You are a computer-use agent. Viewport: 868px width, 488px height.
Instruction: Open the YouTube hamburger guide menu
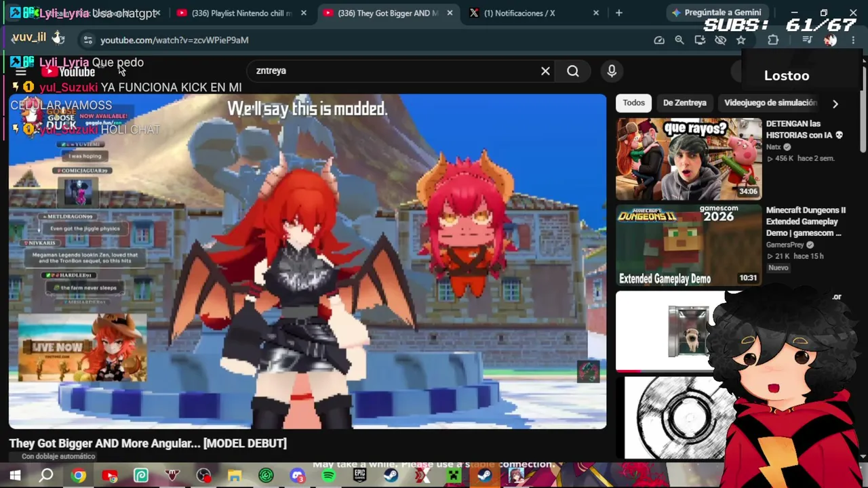20,71
